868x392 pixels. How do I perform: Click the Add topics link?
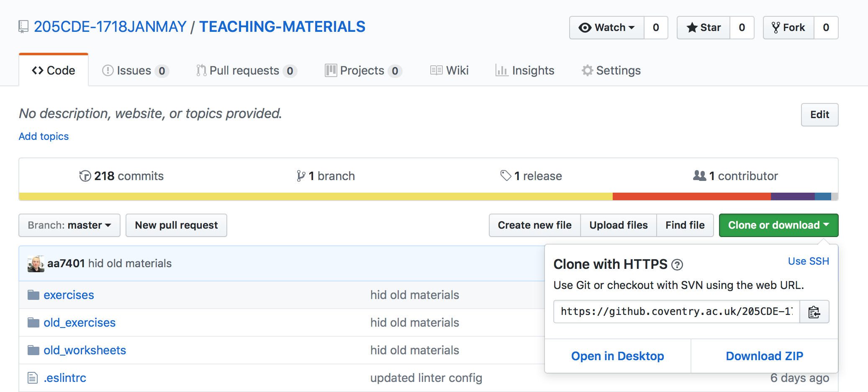coord(44,137)
